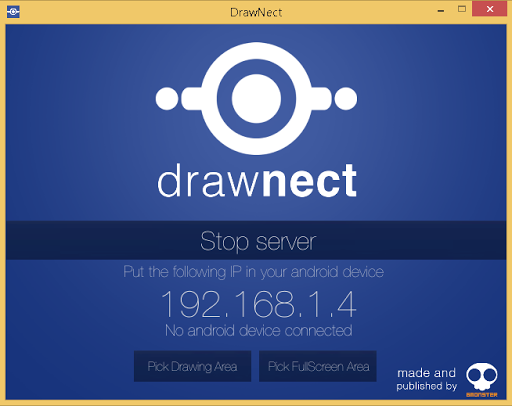Viewport: 512px width, 406px height.
Task: Minimize the DrawNect window
Action: (x=441, y=10)
